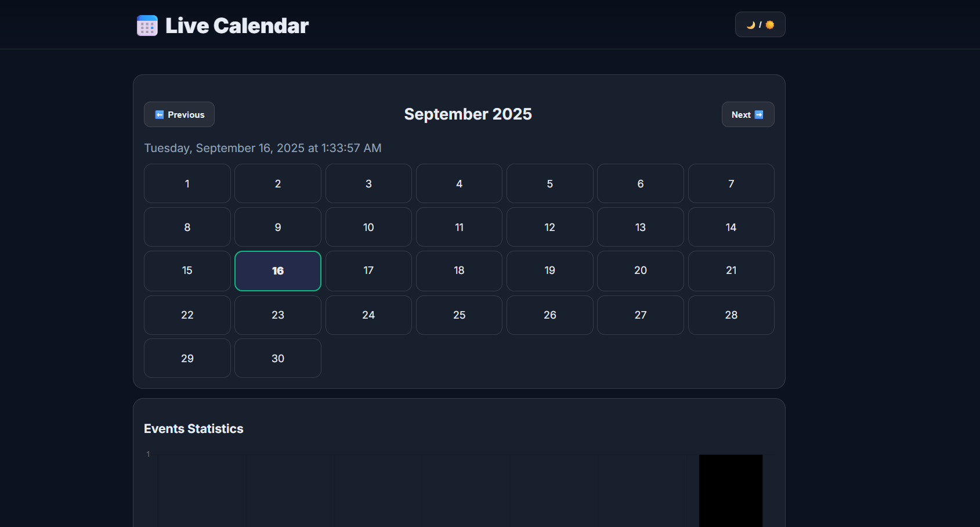The height and width of the screenshot is (527, 980).
Task: Select day 25 on the calendar
Action: coord(458,315)
